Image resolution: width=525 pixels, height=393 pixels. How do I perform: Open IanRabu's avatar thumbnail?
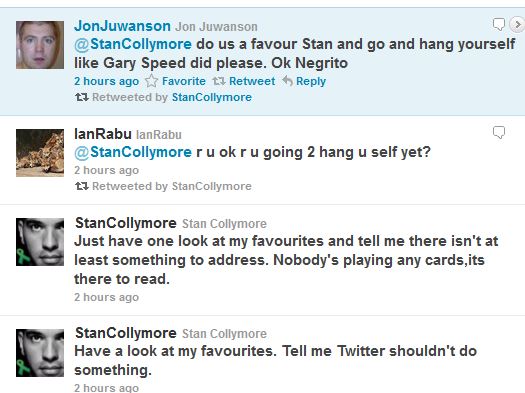40,153
